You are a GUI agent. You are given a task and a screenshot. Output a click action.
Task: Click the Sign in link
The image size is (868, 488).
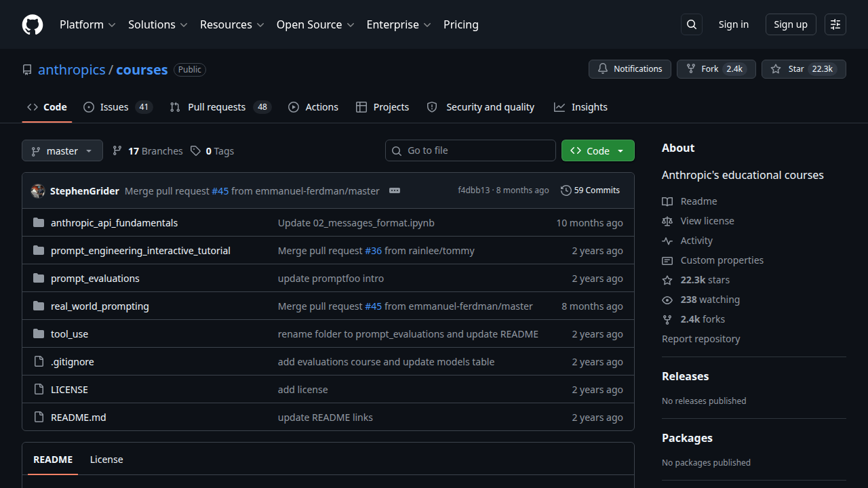coord(734,24)
